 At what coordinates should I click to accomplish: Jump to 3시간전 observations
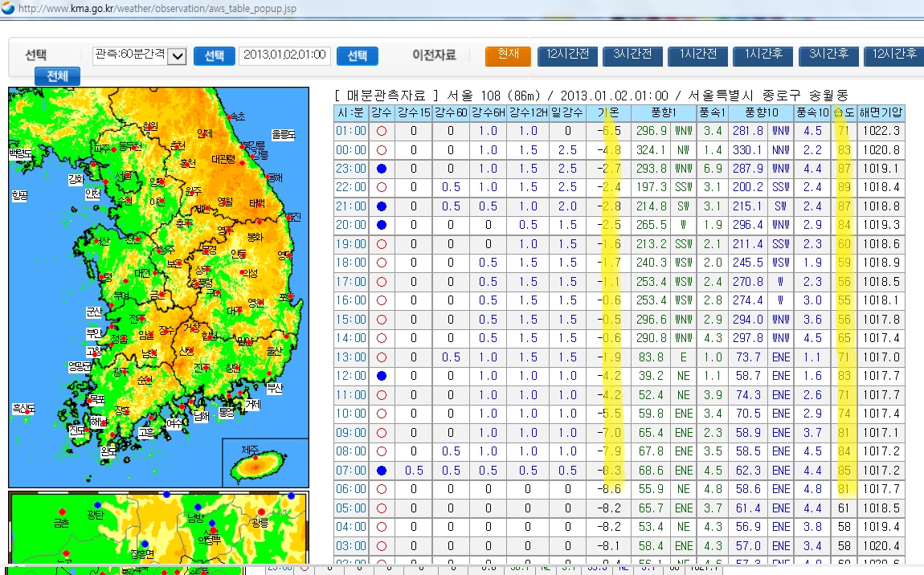(x=632, y=55)
